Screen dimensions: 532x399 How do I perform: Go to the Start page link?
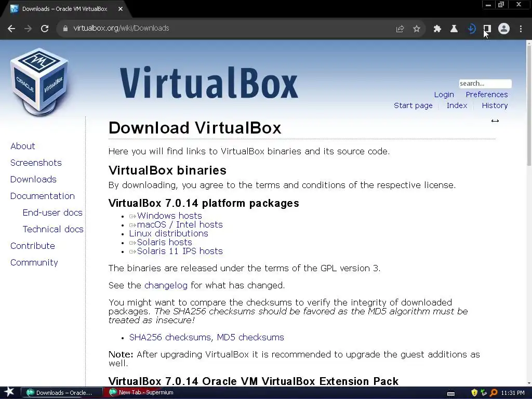coord(413,105)
